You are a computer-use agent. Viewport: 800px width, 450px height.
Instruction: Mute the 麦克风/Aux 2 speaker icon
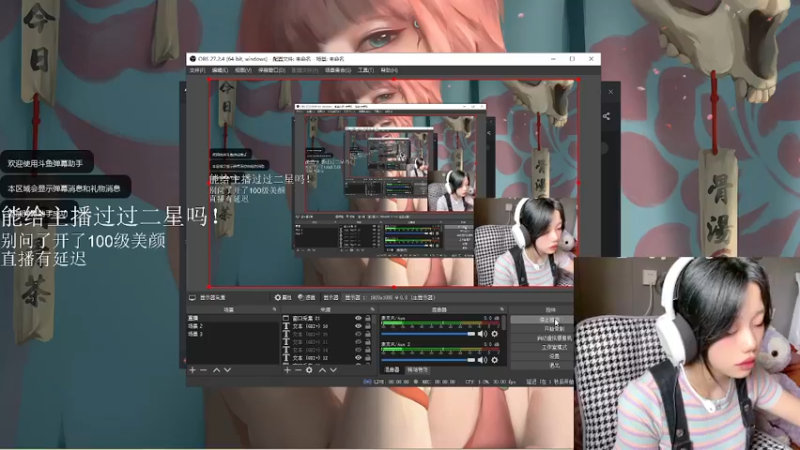(x=482, y=360)
